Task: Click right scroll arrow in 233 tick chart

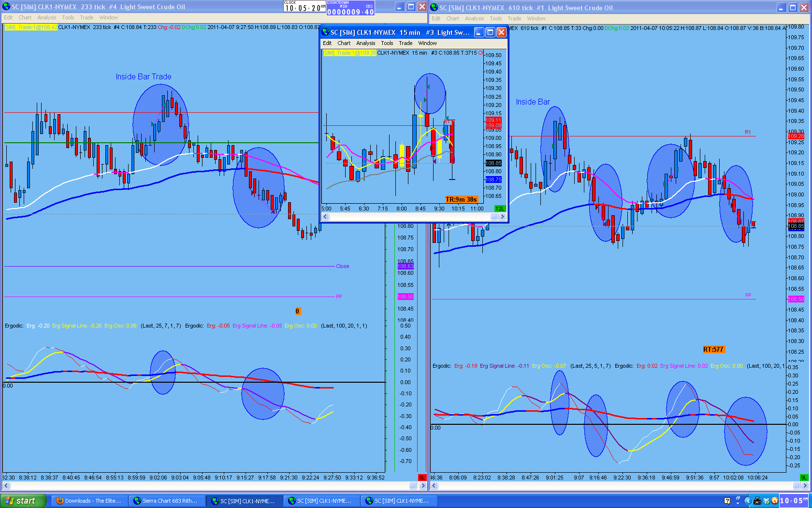Action: click(423, 485)
